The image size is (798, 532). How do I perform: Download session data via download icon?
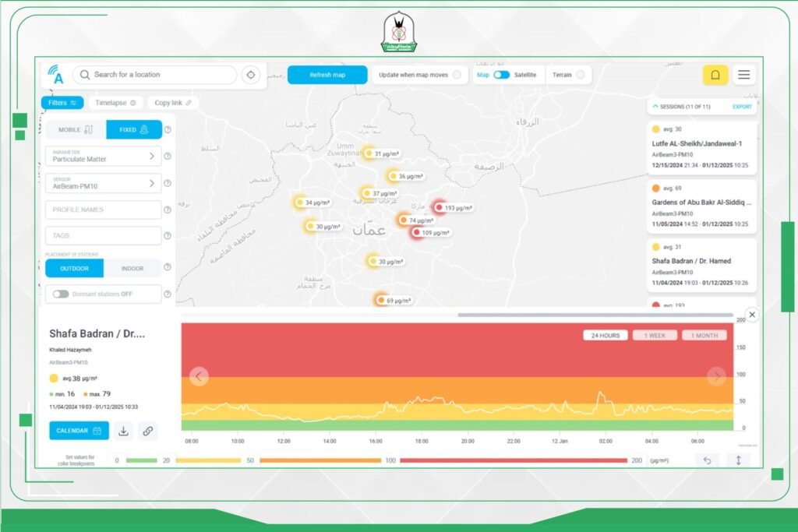pos(124,431)
